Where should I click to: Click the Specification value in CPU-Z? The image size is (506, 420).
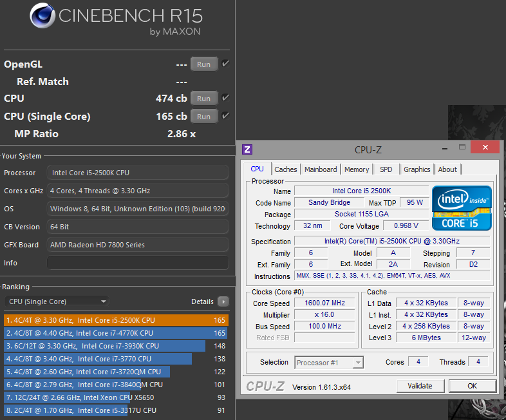[x=393, y=241]
